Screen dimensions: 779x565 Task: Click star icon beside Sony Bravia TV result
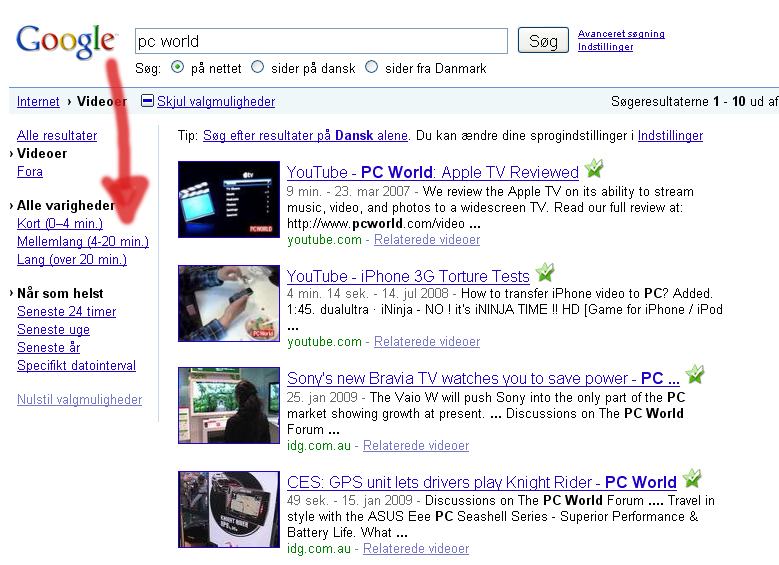click(x=695, y=375)
